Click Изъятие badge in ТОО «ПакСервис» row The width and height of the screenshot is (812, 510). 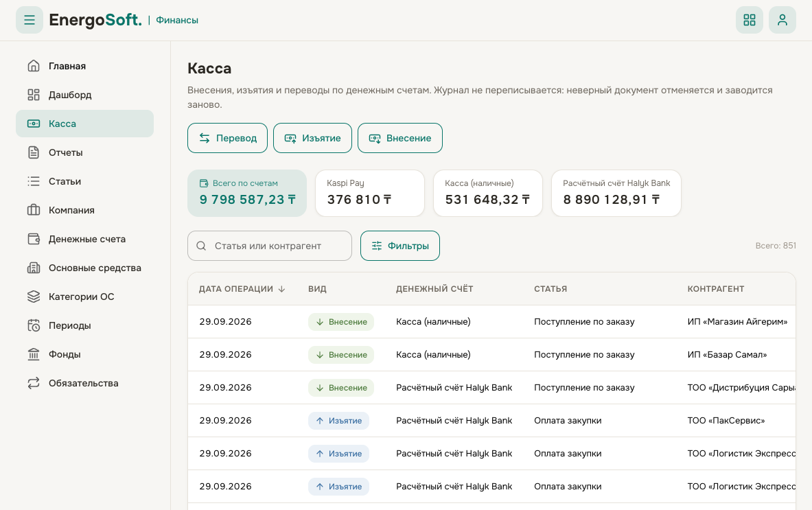[338, 421]
